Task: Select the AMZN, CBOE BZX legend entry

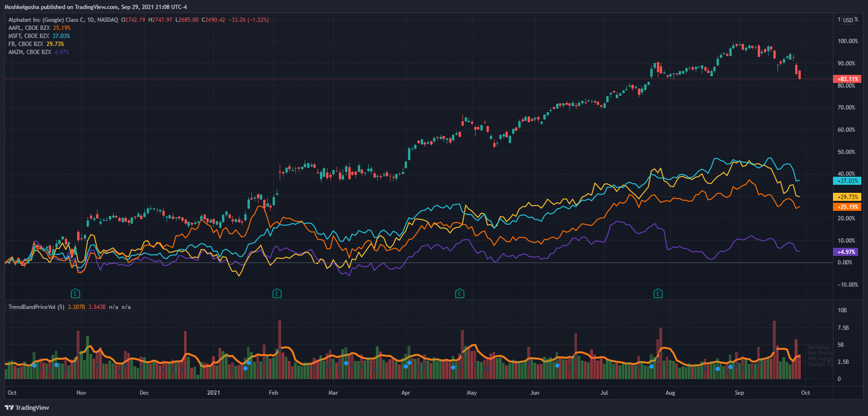Action: coord(30,52)
